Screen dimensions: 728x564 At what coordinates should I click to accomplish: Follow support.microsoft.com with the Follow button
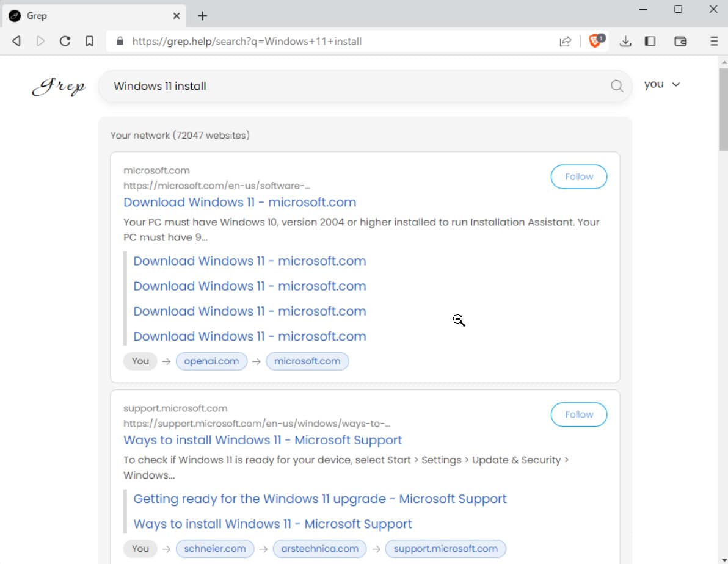[x=578, y=414]
